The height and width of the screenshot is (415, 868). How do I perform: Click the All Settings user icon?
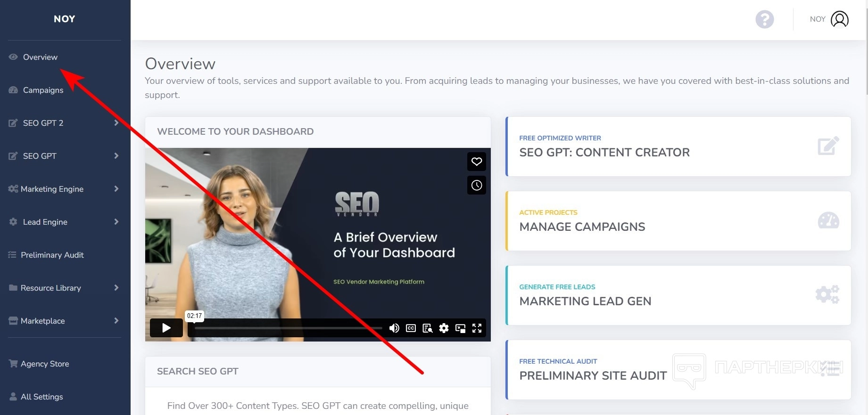13,397
